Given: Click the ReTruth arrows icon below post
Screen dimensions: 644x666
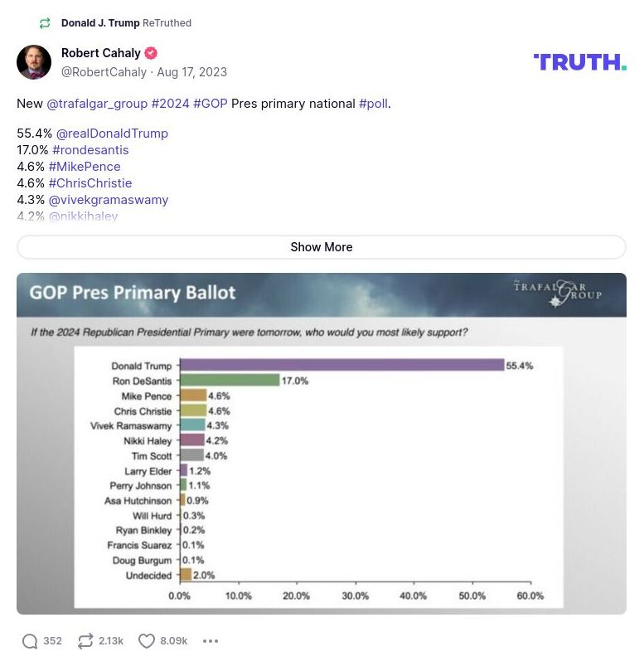Looking at the screenshot, I should 85,641.
